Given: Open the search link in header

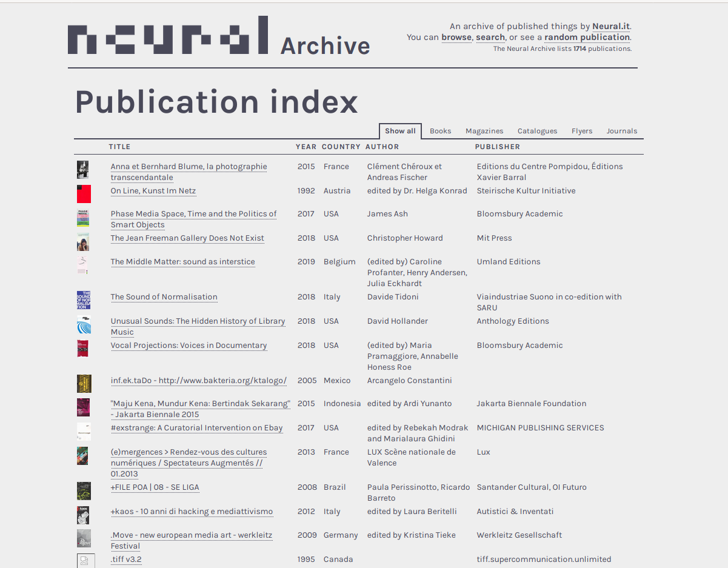Looking at the screenshot, I should click(490, 37).
